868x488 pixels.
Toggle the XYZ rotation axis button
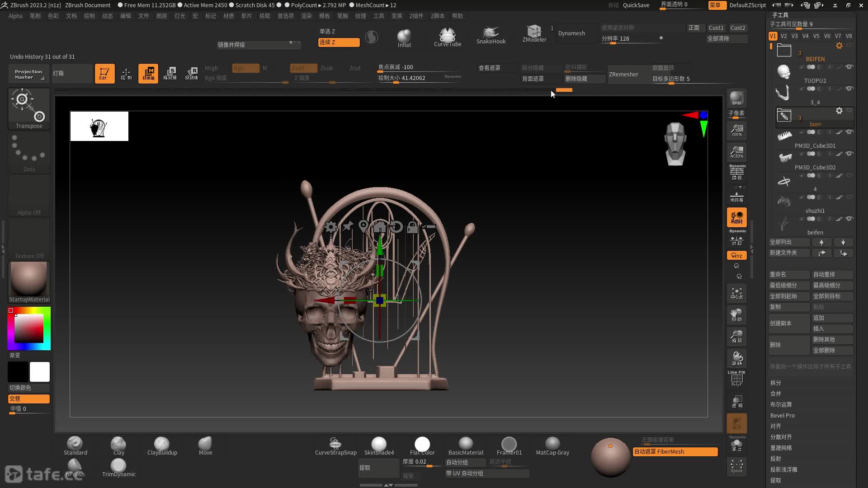[736, 255]
